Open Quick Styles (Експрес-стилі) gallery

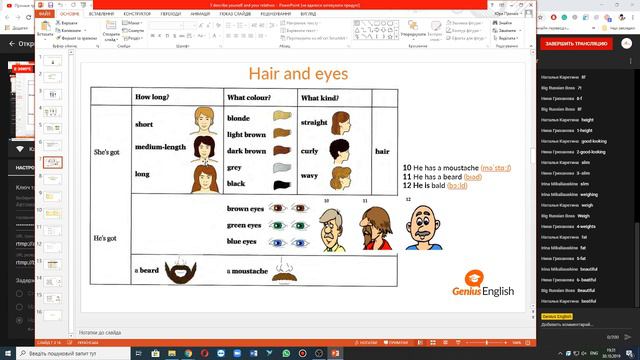(436, 30)
